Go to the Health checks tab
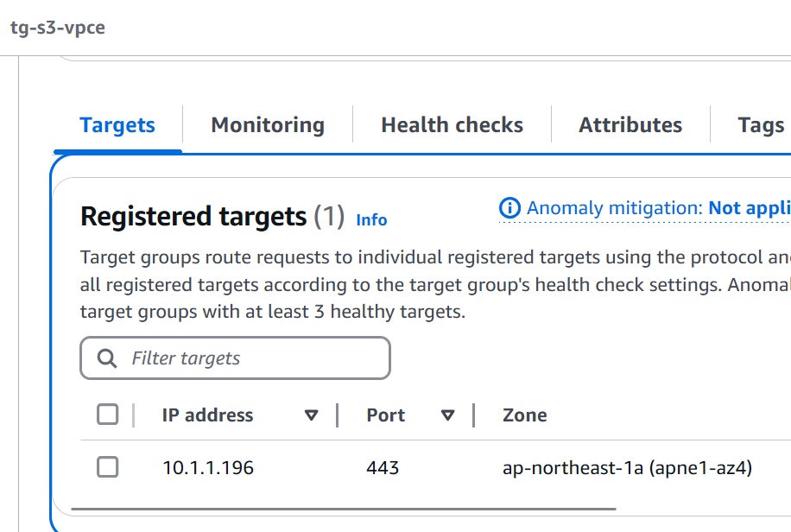The image size is (791, 532). tap(452, 124)
